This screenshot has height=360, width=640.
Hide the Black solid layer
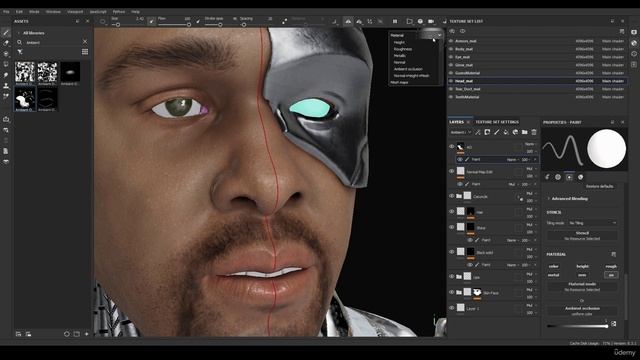point(451,252)
